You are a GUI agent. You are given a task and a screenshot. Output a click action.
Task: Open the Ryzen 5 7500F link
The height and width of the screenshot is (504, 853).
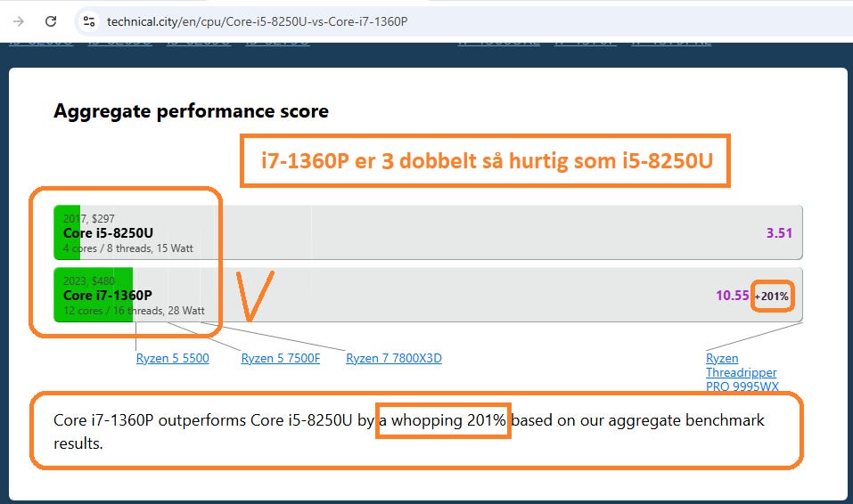(281, 358)
